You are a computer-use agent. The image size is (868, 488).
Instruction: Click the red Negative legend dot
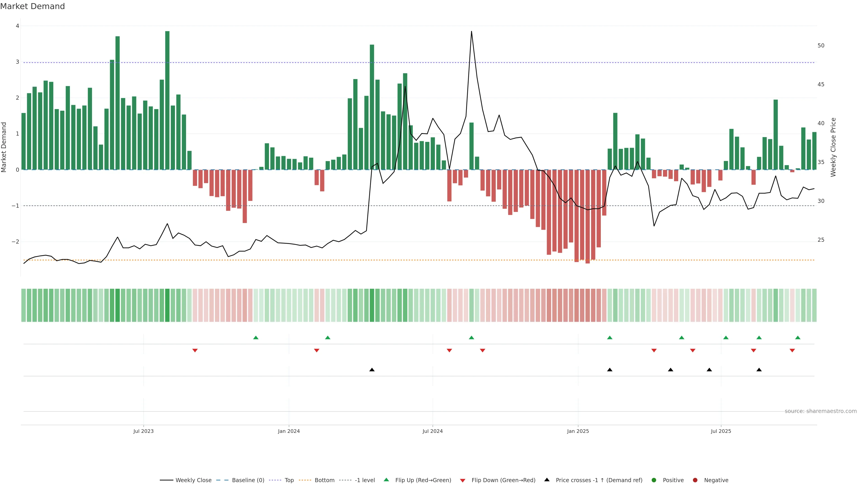[x=695, y=480]
